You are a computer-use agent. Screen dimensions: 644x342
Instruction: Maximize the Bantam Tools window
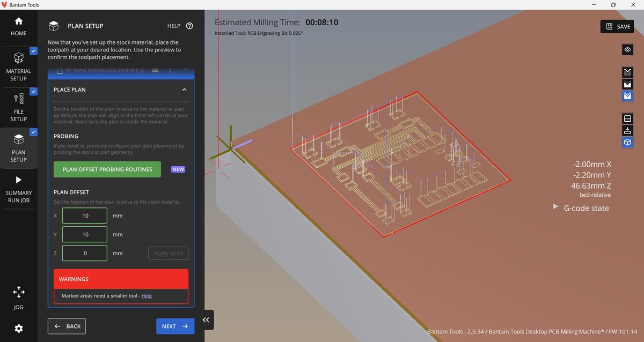pyautogui.click(x=613, y=4)
